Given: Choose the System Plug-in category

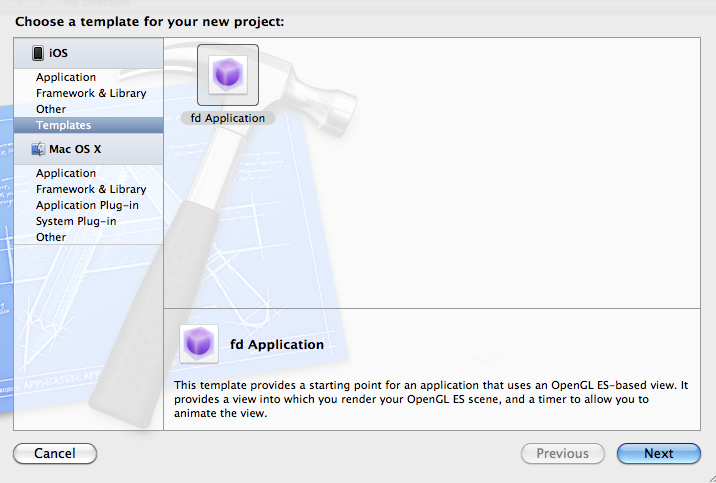Looking at the screenshot, I should tap(76, 221).
